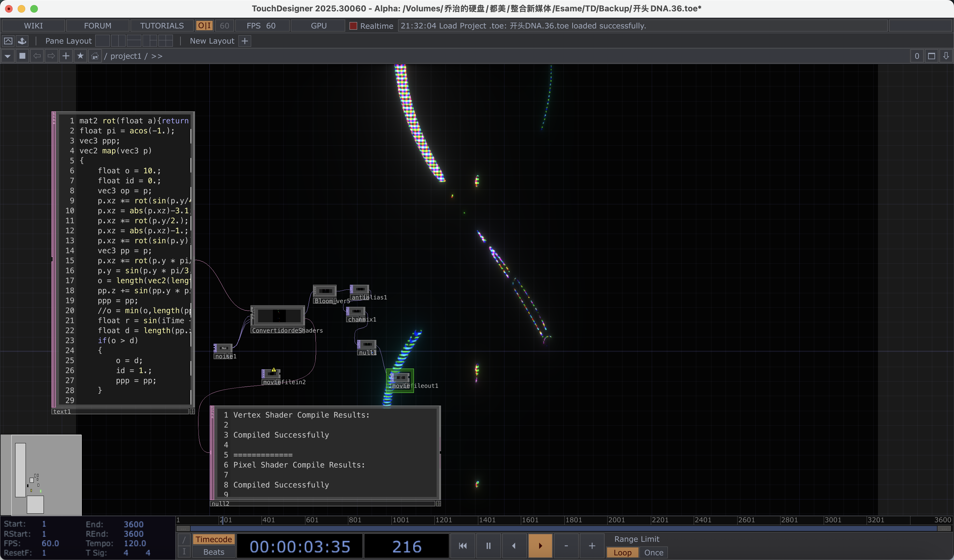Go back in network history

[37, 56]
